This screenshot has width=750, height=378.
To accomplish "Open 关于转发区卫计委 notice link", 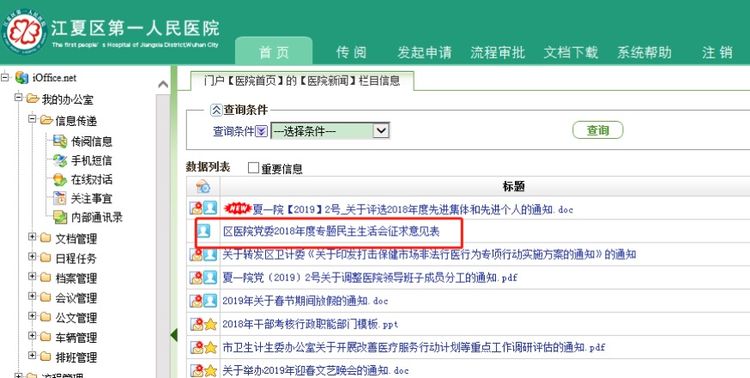I will pyautogui.click(x=429, y=255).
